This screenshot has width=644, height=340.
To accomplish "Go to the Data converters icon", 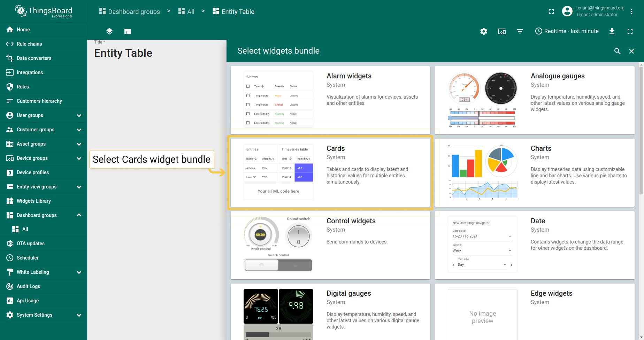I will [x=10, y=58].
